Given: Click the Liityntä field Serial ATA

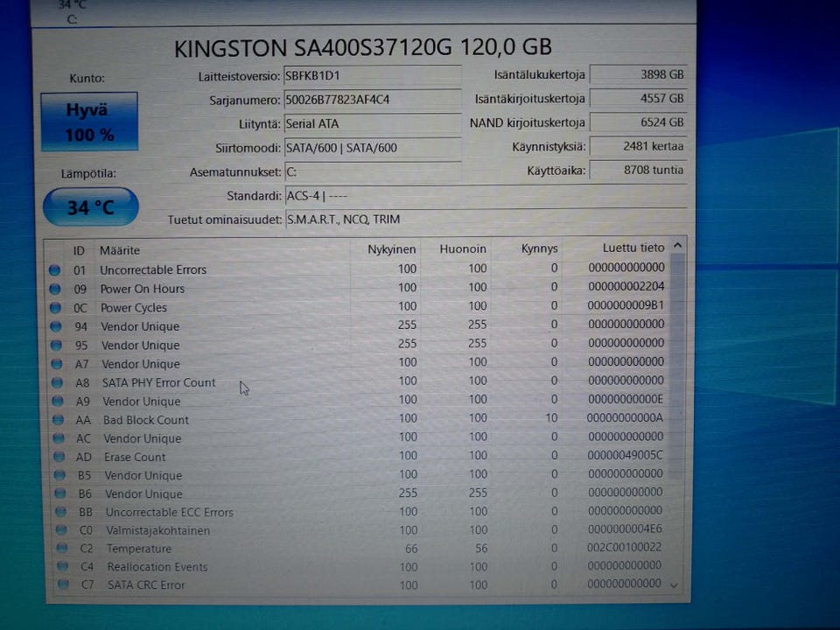Looking at the screenshot, I should point(373,123).
